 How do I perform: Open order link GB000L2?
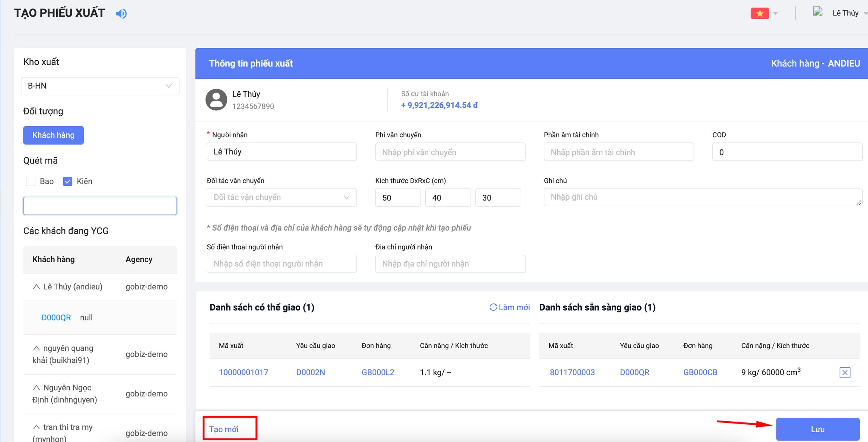[378, 372]
